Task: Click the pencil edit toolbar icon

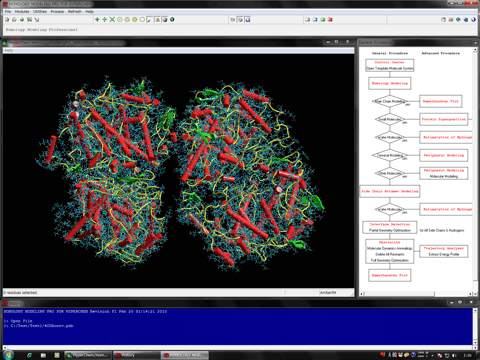Action: click(150, 20)
